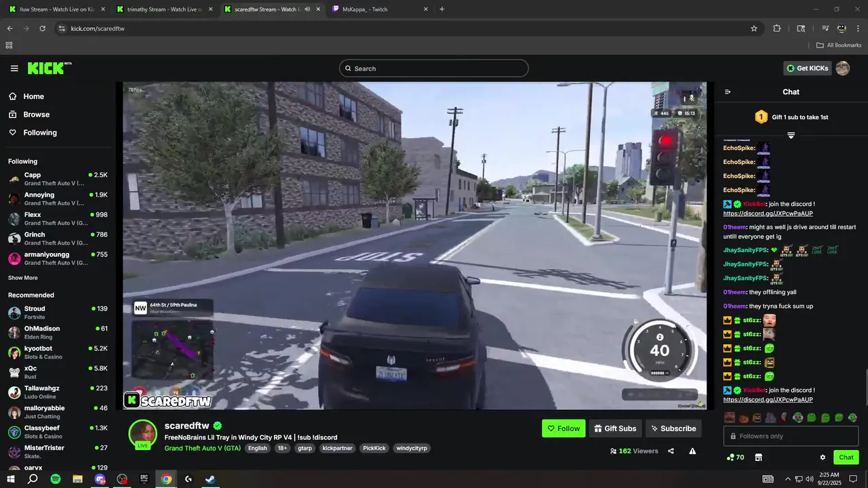Report the stream with the warning triangle icon

[692, 451]
